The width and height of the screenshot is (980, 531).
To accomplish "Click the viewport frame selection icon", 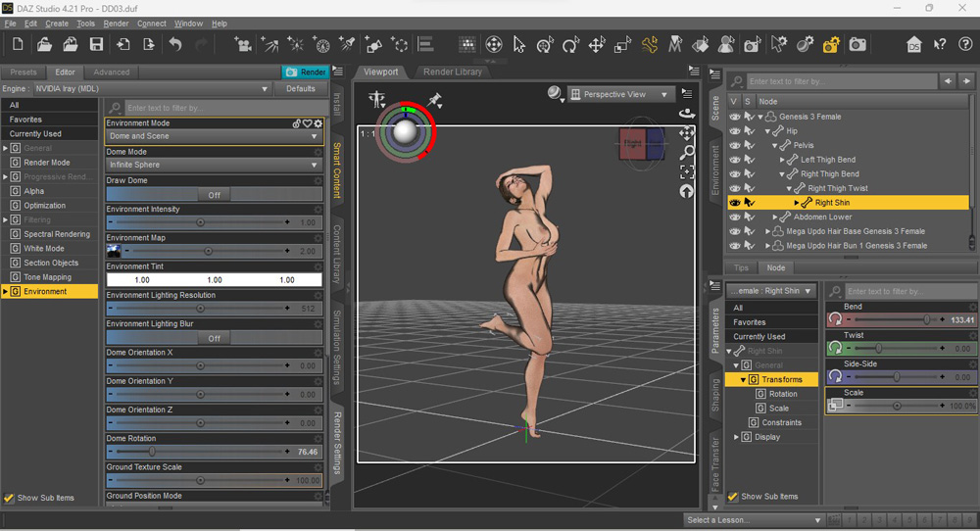I will [x=687, y=171].
